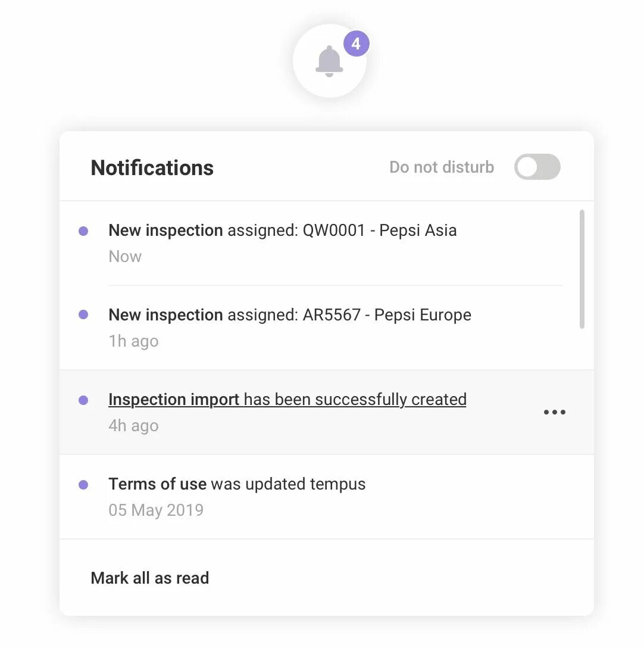
Task: Click the notification bell icon
Action: point(329,61)
